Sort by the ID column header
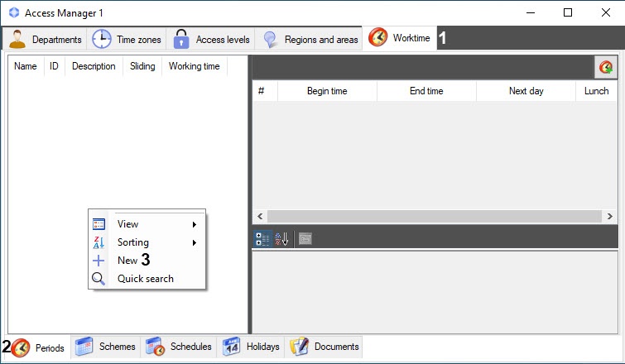The image size is (625, 364). point(54,66)
